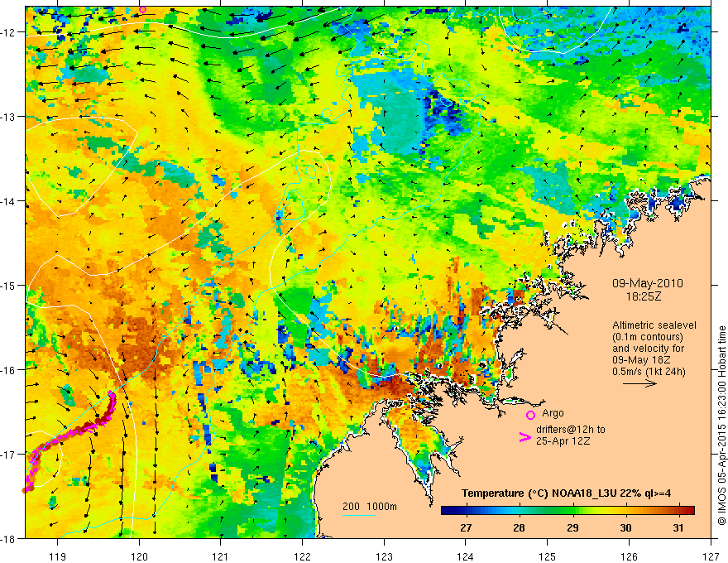The height and width of the screenshot is (563, 728).
Task: Click the Argo float marker near longitude 120
Action: pyautogui.click(x=142, y=9)
